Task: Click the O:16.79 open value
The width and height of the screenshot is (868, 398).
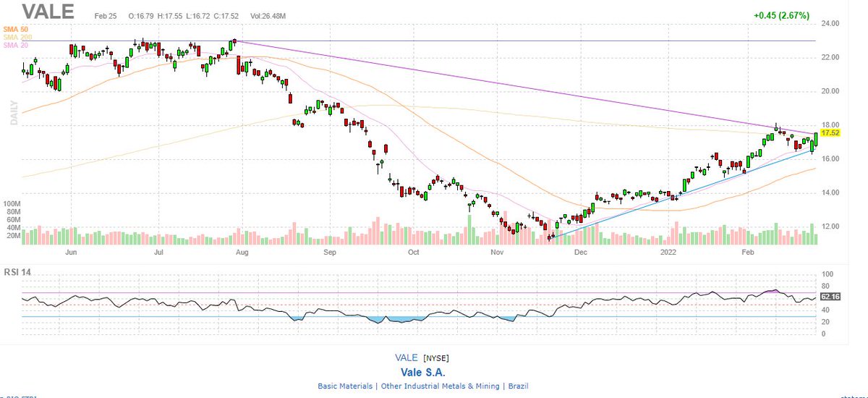Action: pos(141,15)
